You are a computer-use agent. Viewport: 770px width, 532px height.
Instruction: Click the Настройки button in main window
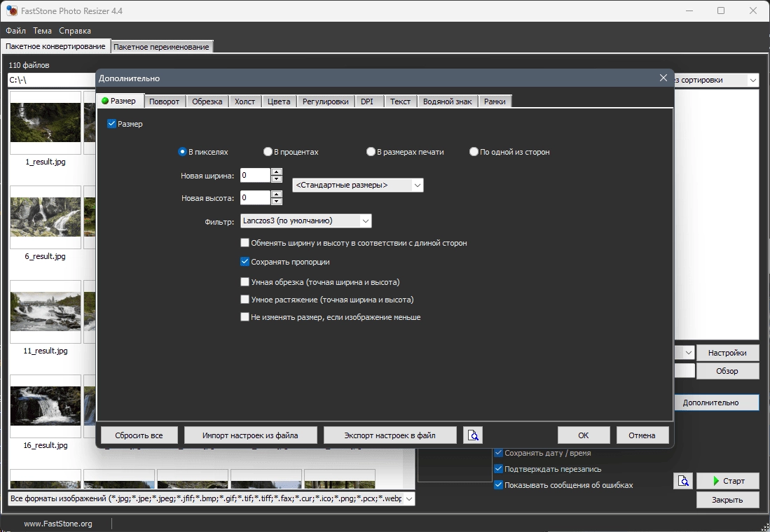(727, 353)
